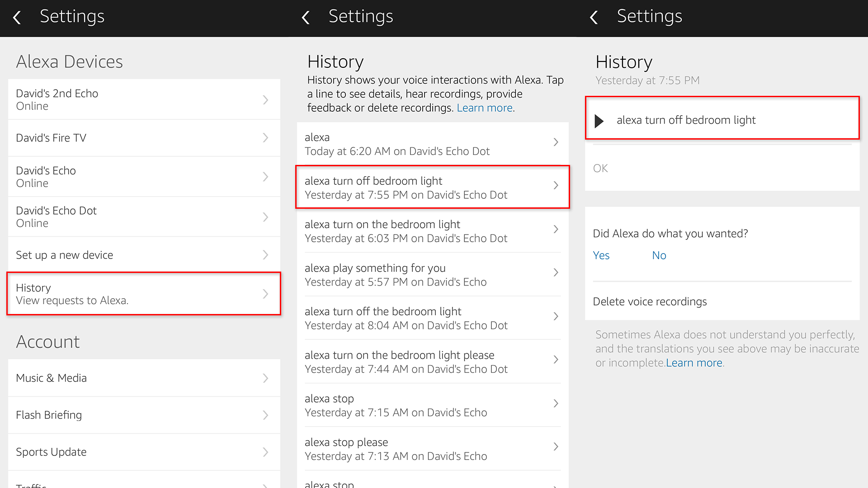The image size is (868, 488).
Task: Open 'alexa stop' entry from 7:15 AM
Action: 433,405
